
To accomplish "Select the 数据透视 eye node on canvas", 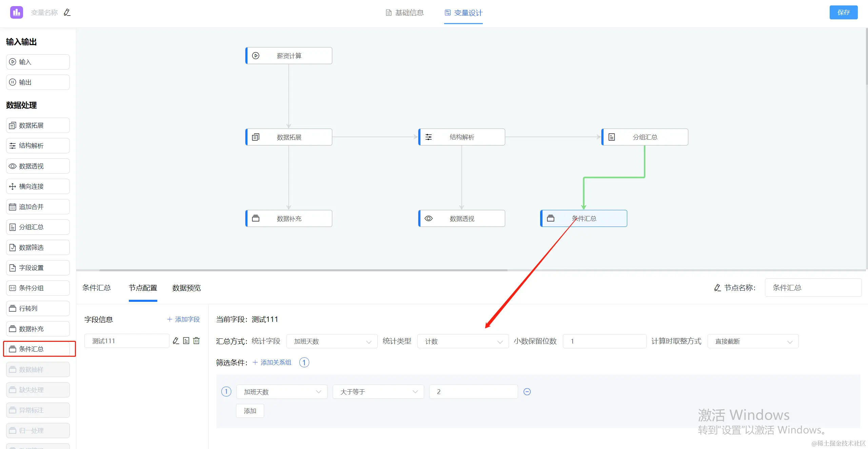I will point(461,218).
